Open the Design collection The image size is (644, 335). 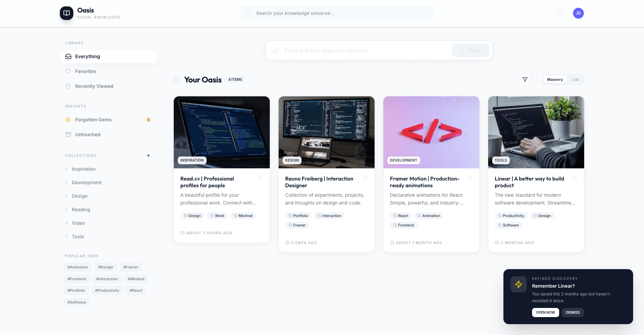tap(109, 196)
